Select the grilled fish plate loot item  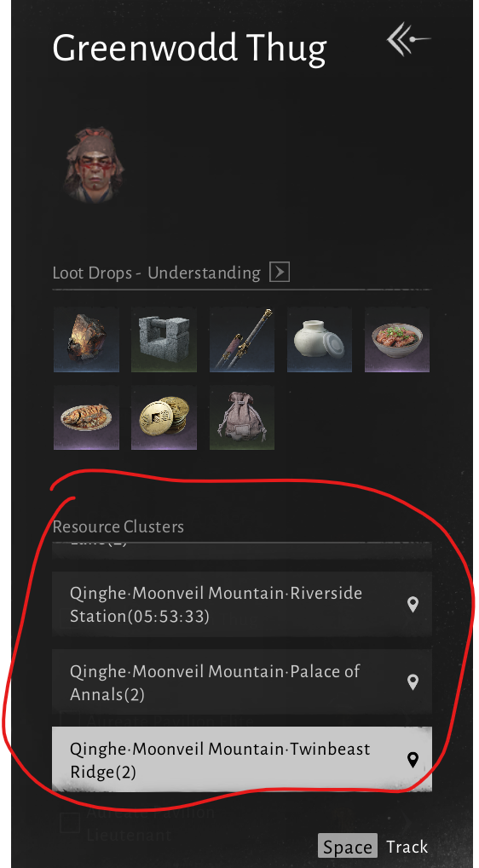pos(86,418)
